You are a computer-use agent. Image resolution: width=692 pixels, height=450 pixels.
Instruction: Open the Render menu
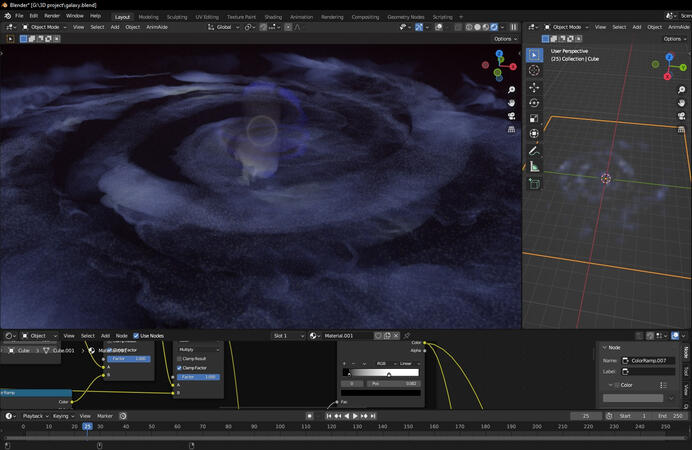(52, 16)
